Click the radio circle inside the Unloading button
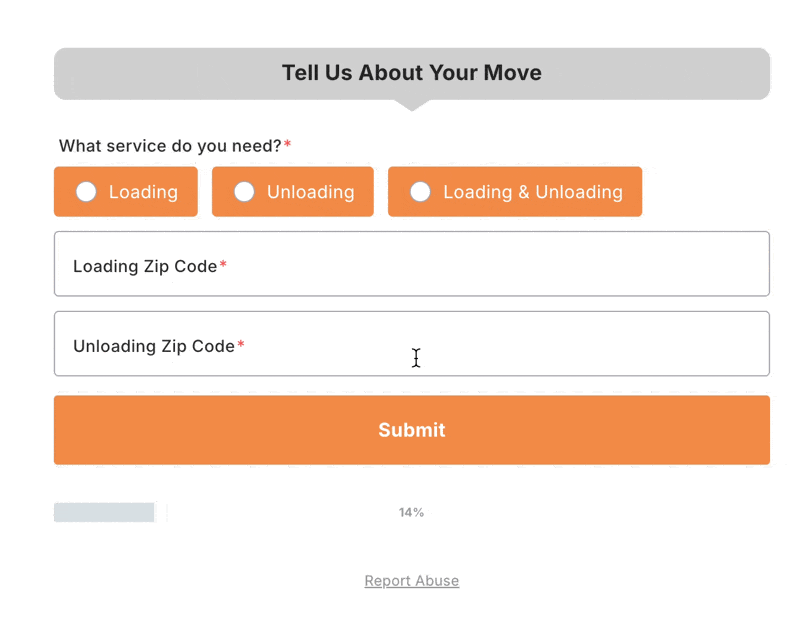This screenshot has height=630, width=800. pyautogui.click(x=244, y=191)
